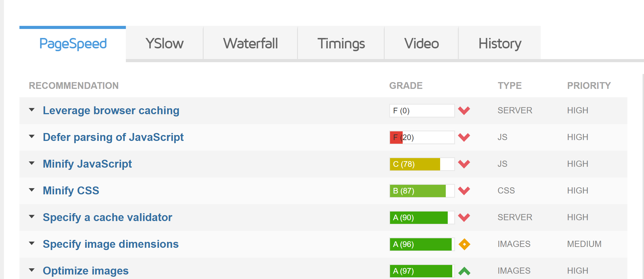Image resolution: width=644 pixels, height=279 pixels.
Task: Open Specify a cache validator link
Action: tap(107, 217)
